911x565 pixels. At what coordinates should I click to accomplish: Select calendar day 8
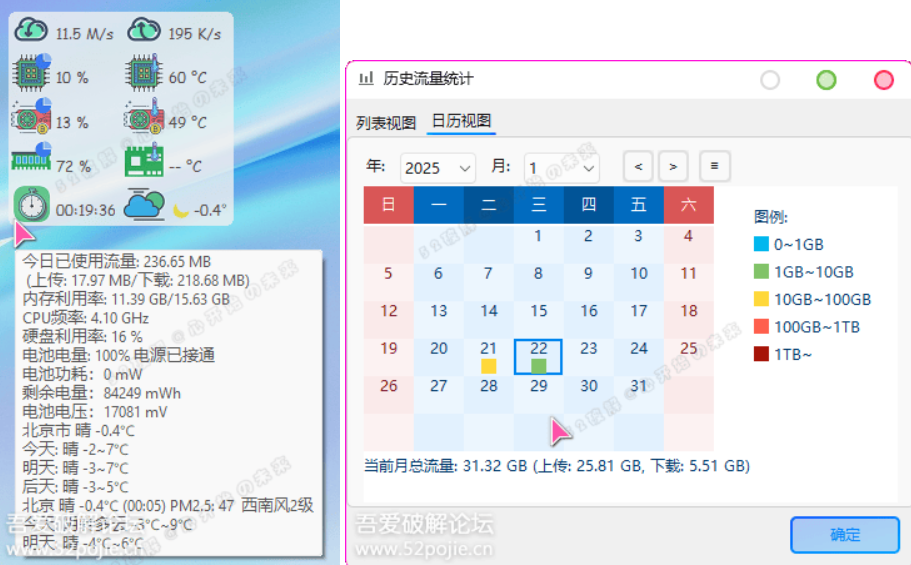pyautogui.click(x=539, y=281)
